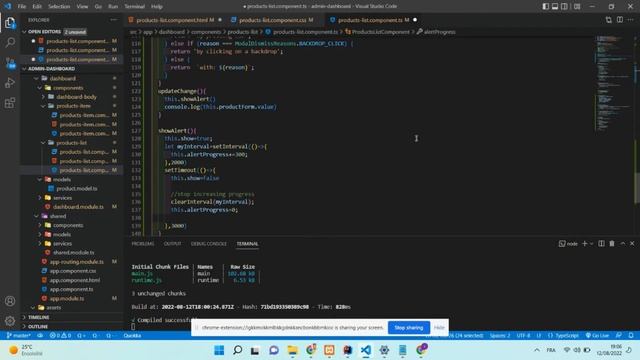This screenshot has width=640, height=360.
Task: Click the split editor icon
Action: tap(620, 20)
